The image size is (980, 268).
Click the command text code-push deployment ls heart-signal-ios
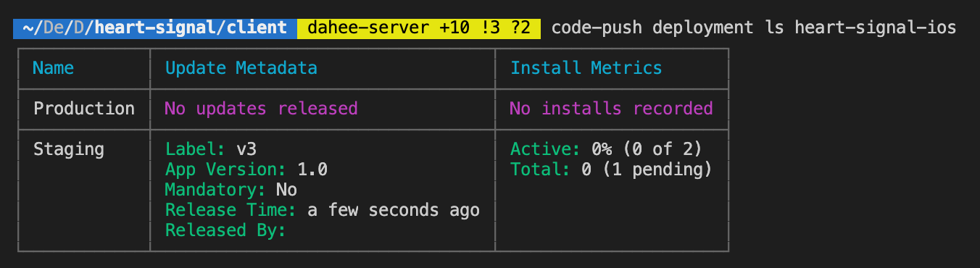754,28
